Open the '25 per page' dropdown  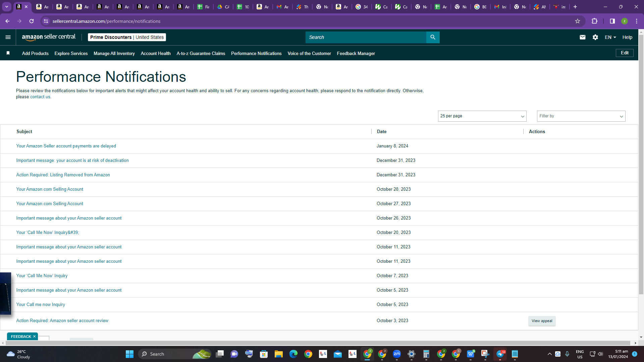[482, 116]
